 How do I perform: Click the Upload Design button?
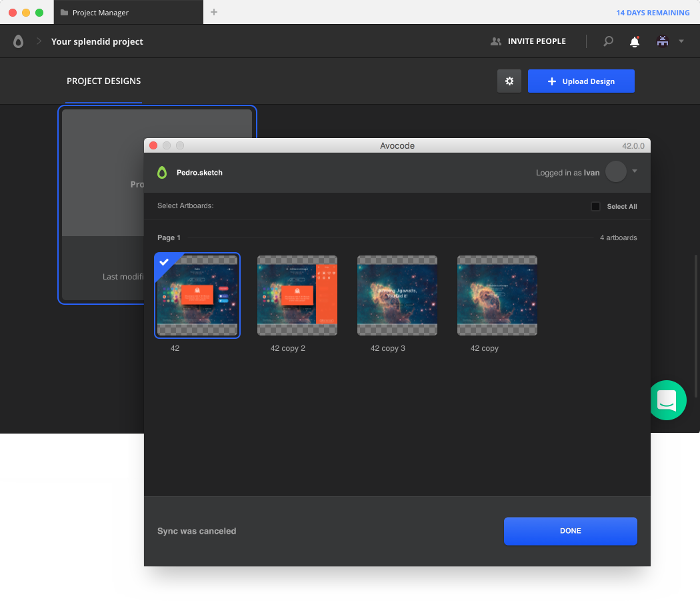(581, 81)
